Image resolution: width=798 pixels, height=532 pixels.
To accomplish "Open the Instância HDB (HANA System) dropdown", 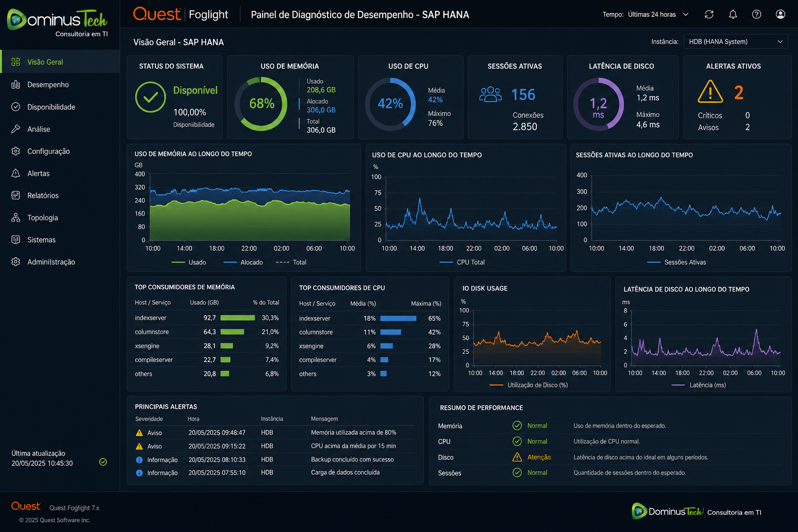I will click(x=736, y=42).
